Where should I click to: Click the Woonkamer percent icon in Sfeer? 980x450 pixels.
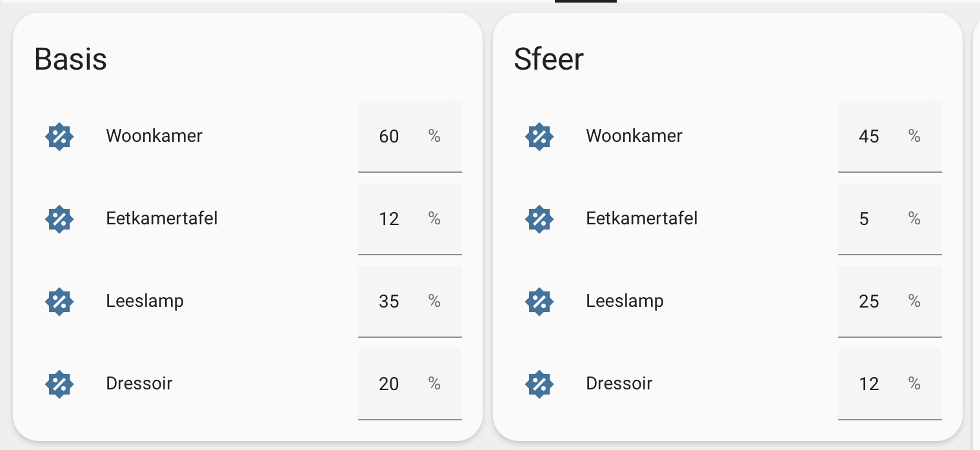click(x=539, y=137)
